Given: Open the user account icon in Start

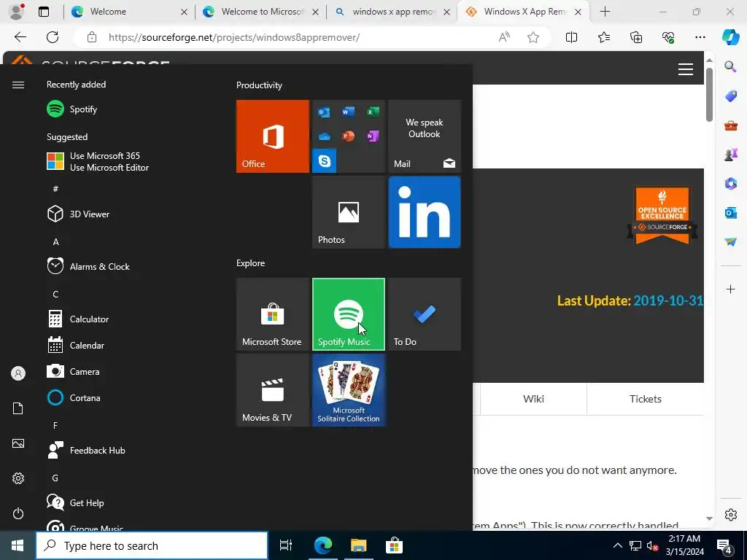Looking at the screenshot, I should pos(18,373).
